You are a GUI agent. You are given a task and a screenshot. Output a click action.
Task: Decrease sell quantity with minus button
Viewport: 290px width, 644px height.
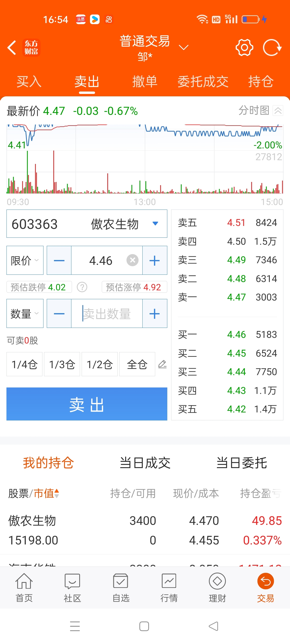coord(59,313)
